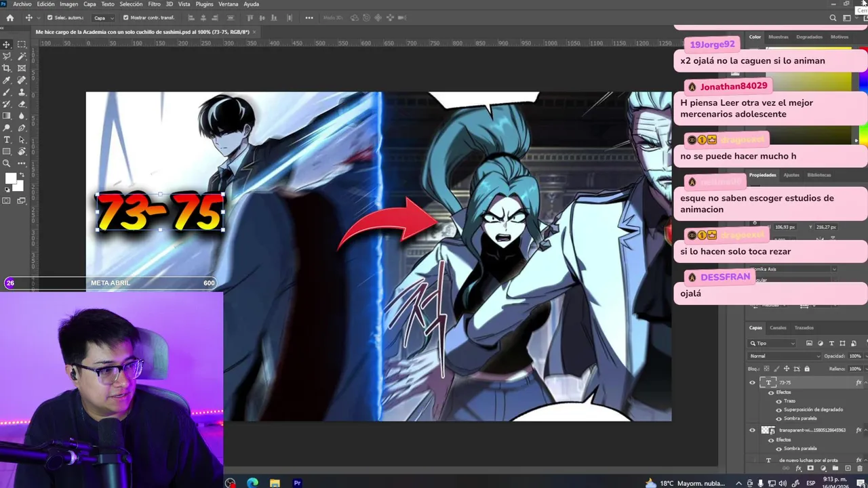This screenshot has height=488, width=868.
Task: Close the sashimi.psd document tab
Action: pyautogui.click(x=254, y=32)
